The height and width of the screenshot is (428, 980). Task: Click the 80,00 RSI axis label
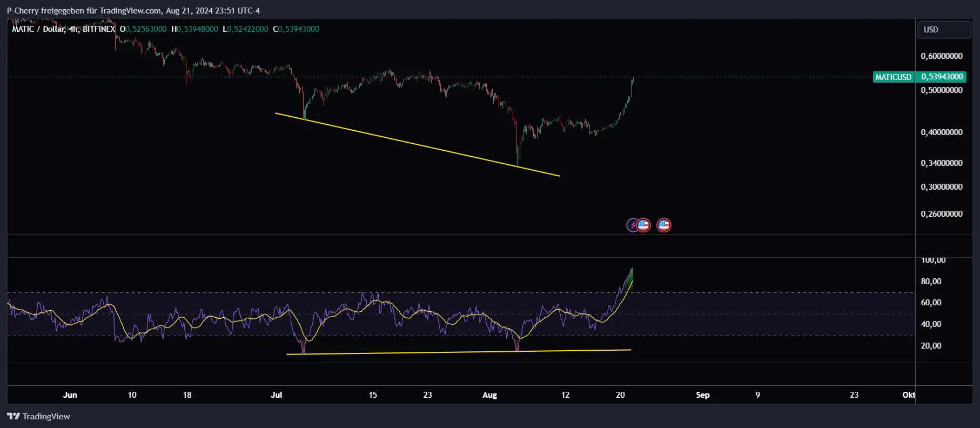point(931,282)
